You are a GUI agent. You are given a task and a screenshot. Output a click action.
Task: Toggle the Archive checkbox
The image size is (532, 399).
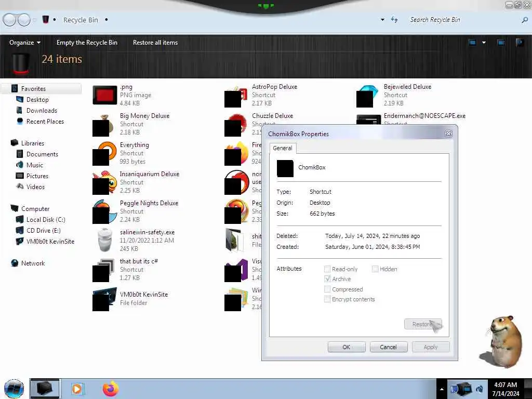click(327, 279)
